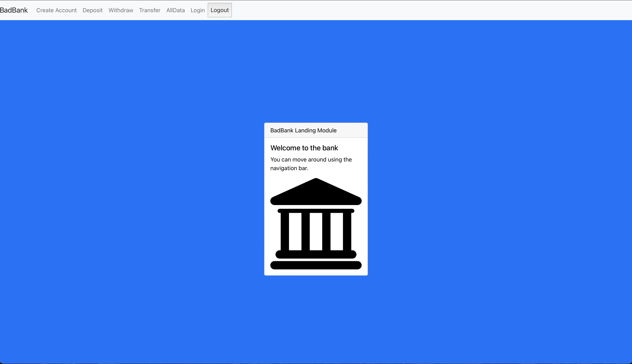Viewport: 632px width, 364px height.
Task: Click the BadBank brand name in the navbar
Action: 14,10
